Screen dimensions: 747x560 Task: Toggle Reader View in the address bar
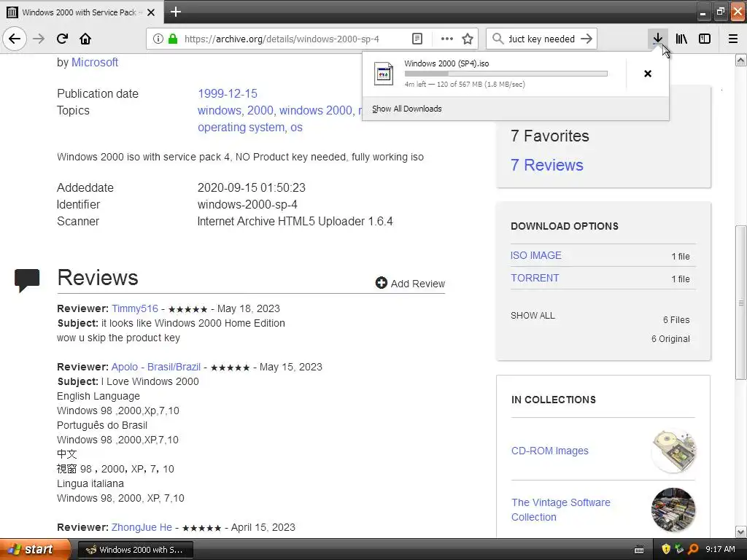point(417,39)
